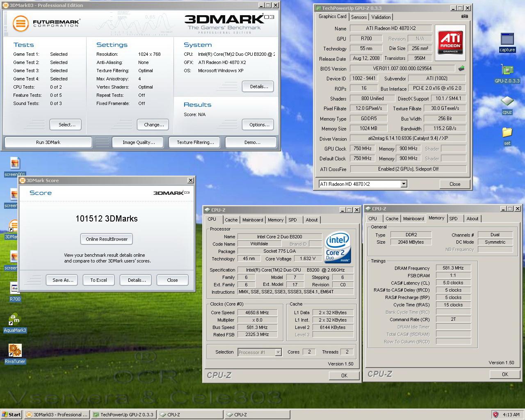Click the ATI CrossFire status field in GPU-Z

pos(408,169)
